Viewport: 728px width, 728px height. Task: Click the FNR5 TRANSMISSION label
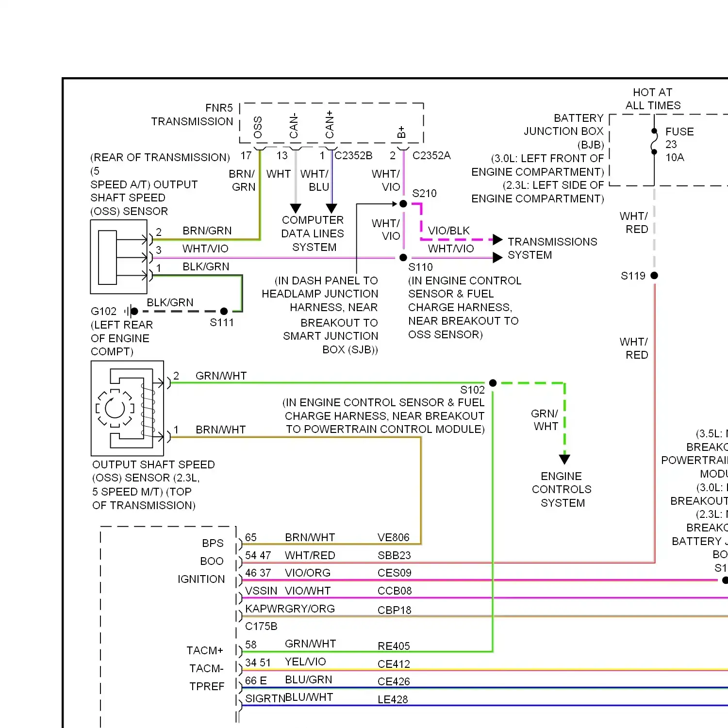pyautogui.click(x=192, y=115)
